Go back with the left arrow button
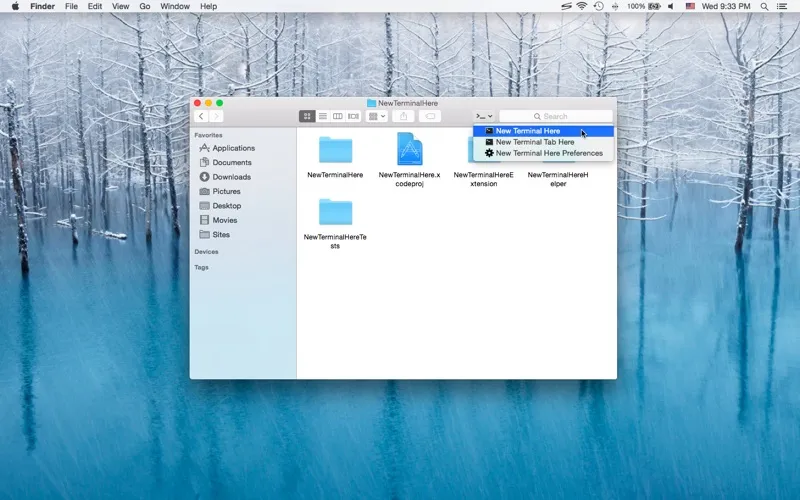The width and height of the screenshot is (800, 500). (201, 116)
